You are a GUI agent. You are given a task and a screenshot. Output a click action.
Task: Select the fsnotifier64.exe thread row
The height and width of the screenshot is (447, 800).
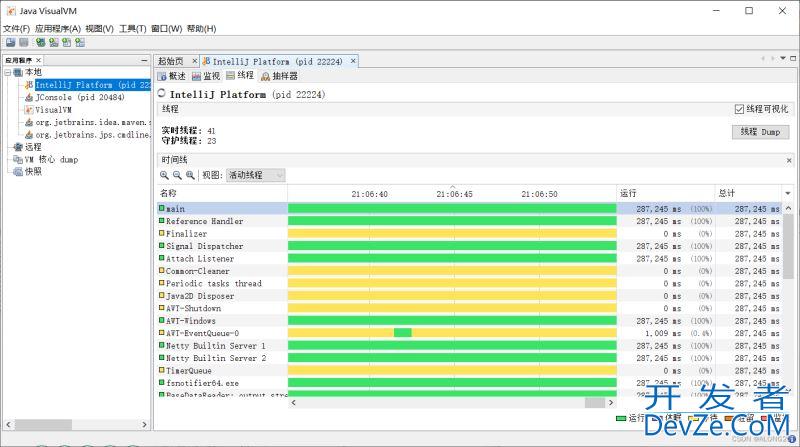click(x=469, y=383)
